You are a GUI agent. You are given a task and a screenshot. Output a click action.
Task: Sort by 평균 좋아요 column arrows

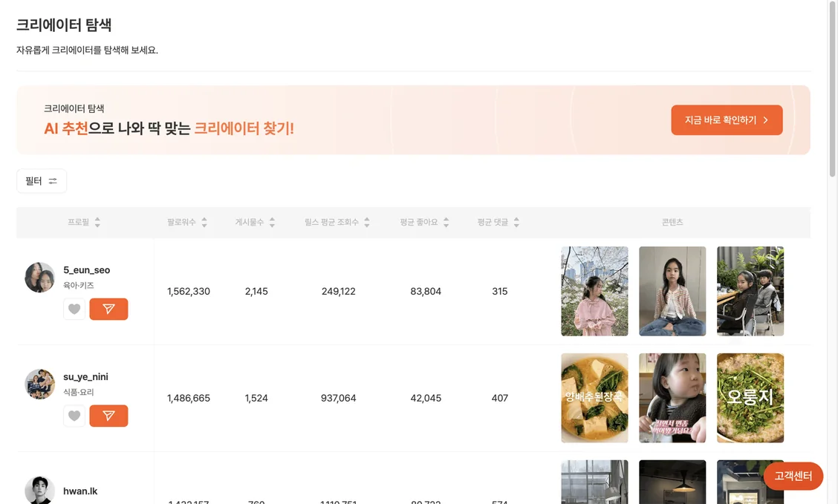(446, 222)
